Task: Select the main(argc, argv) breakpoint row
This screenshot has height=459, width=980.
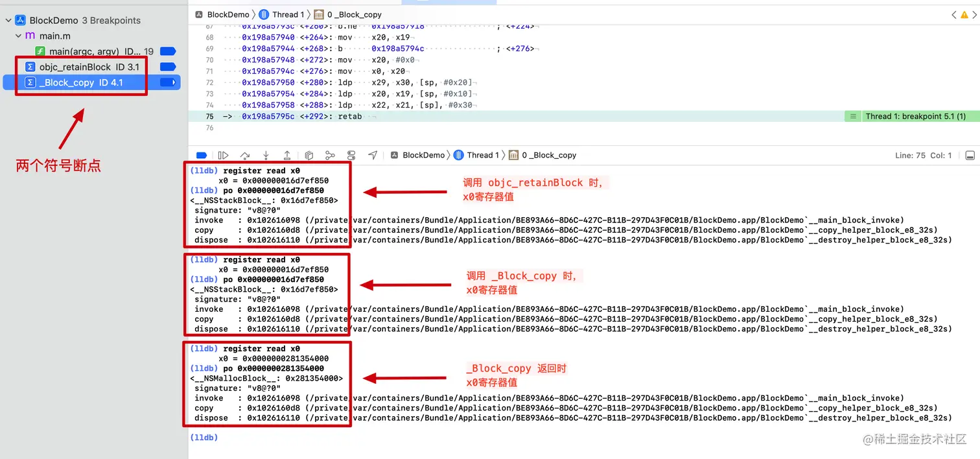Action: [x=92, y=51]
